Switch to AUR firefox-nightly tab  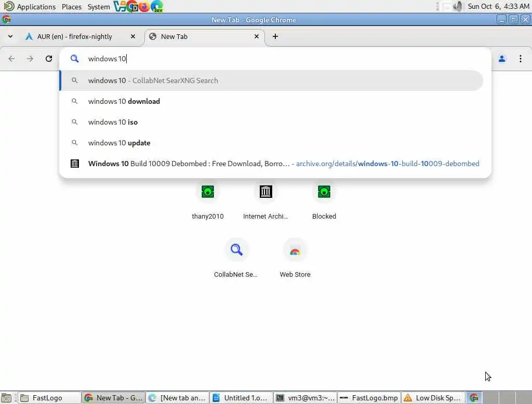point(75,37)
